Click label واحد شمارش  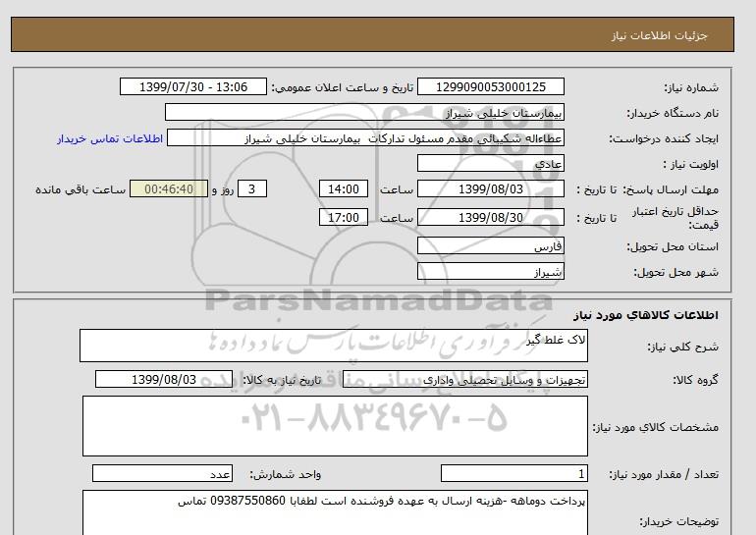[285, 474]
